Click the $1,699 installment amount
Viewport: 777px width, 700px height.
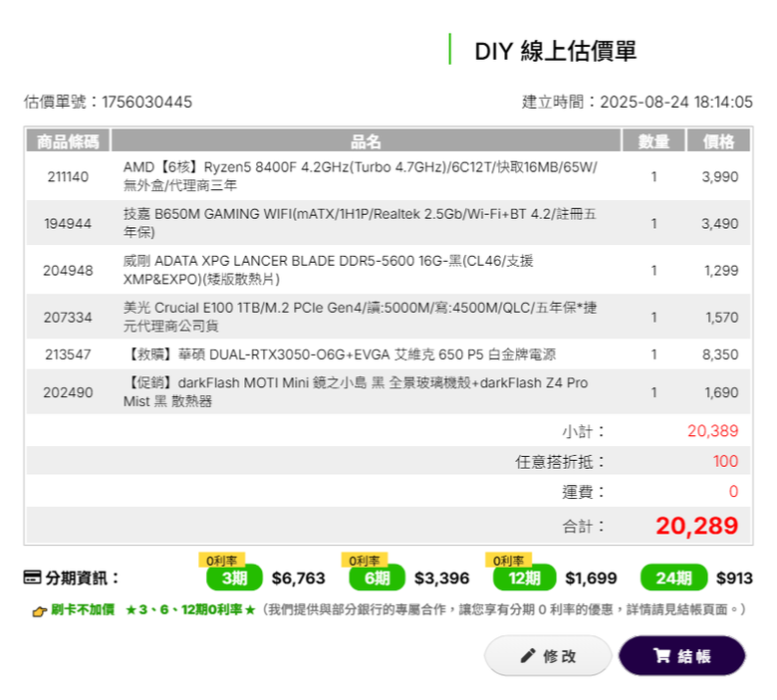click(x=591, y=578)
